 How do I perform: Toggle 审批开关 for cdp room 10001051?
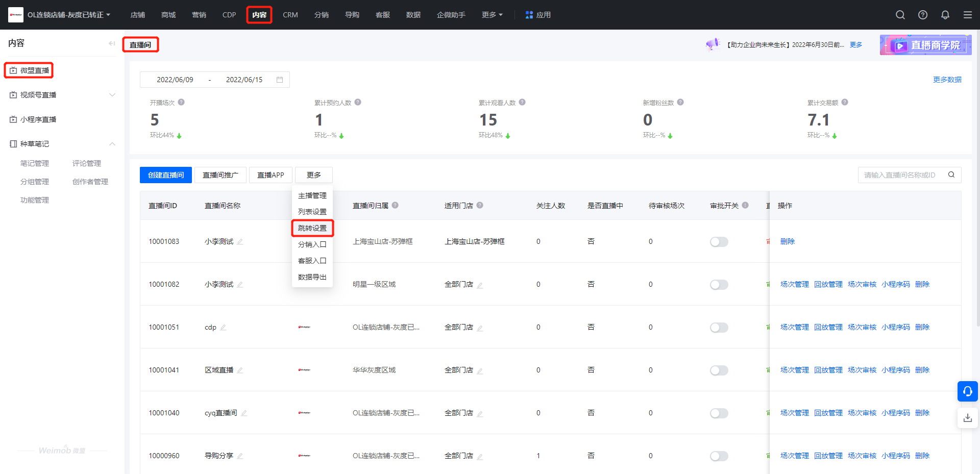[x=719, y=328]
